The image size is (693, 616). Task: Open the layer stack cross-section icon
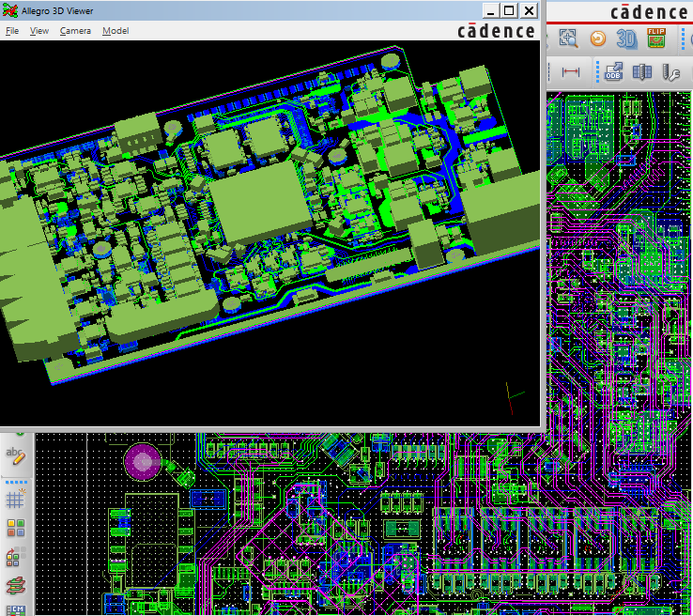click(x=16, y=586)
